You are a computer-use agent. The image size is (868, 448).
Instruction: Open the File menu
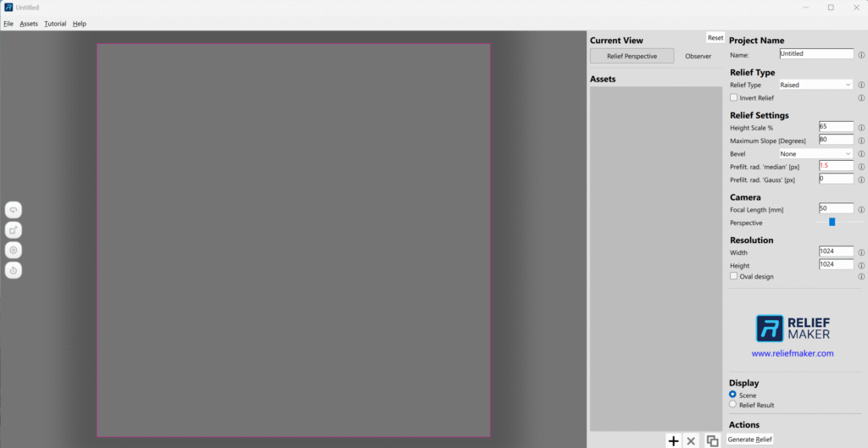8,24
